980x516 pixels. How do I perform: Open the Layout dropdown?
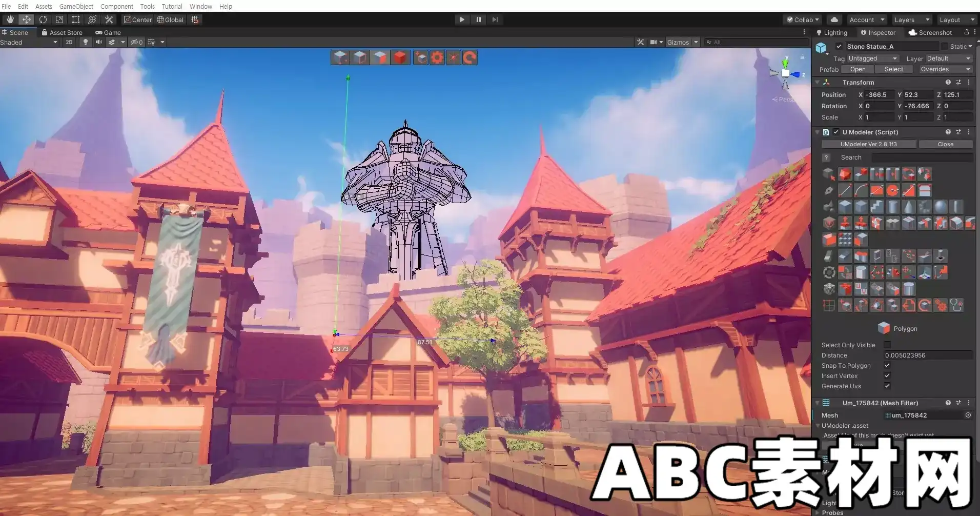tap(956, 19)
